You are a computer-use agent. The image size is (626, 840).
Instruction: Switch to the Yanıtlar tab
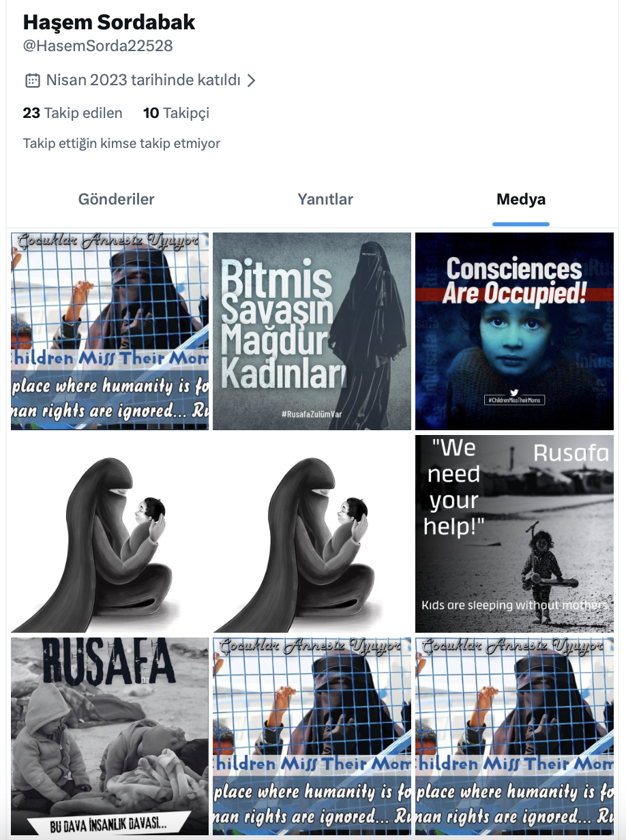325,200
